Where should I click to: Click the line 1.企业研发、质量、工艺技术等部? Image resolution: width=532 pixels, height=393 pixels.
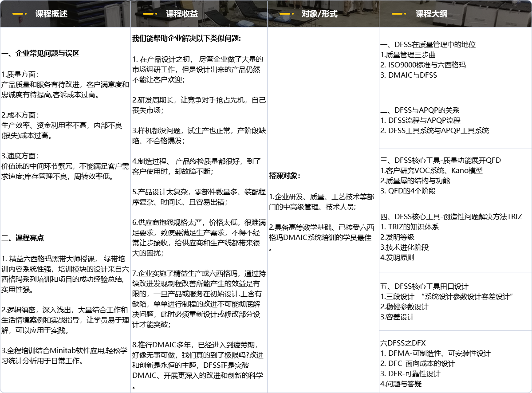pos(322,196)
